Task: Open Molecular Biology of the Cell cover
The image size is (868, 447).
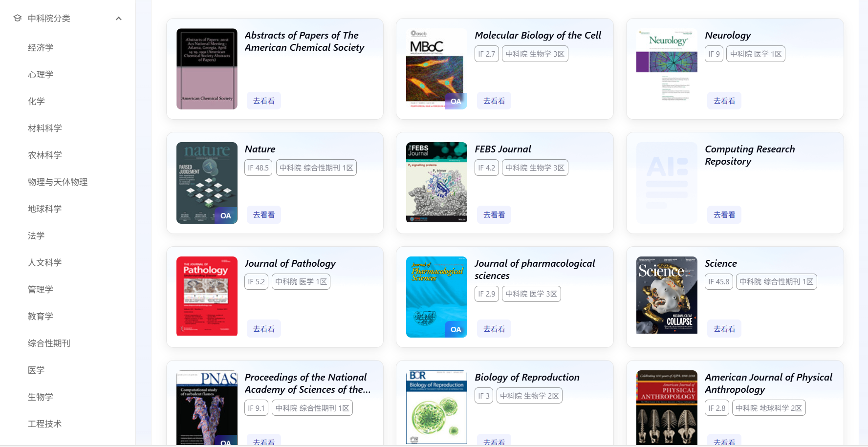Action: [436, 69]
